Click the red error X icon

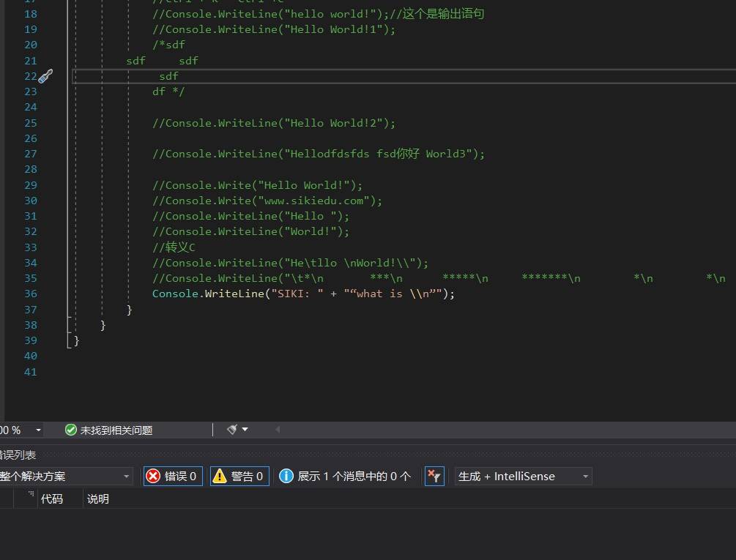tap(153, 477)
